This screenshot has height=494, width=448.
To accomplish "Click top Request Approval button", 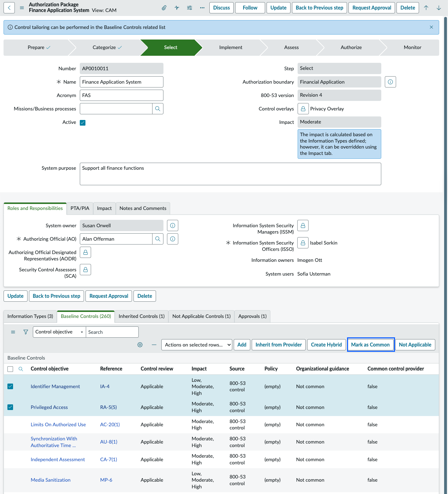I will 372,8.
